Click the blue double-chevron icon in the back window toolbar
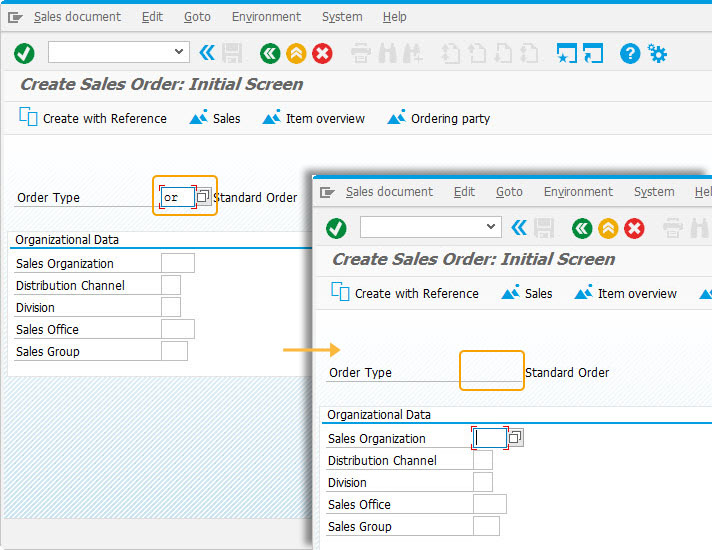The image size is (712, 550). coord(207,53)
